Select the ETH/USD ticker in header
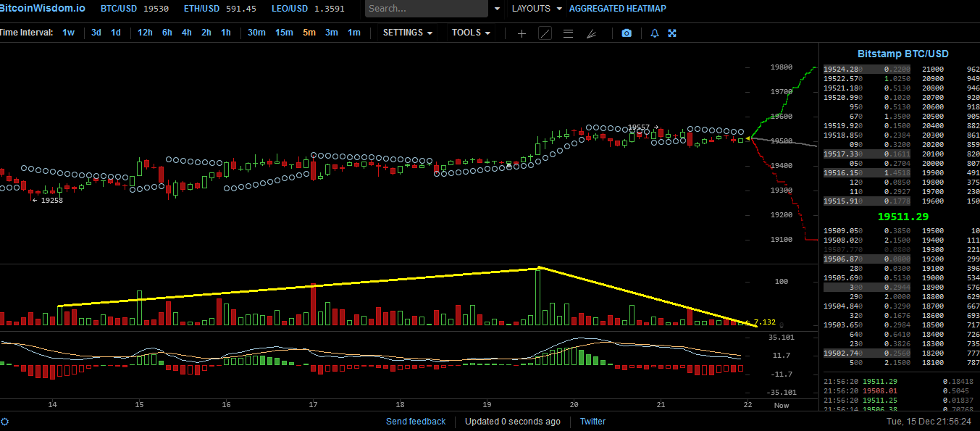The image size is (980, 431). tap(220, 9)
